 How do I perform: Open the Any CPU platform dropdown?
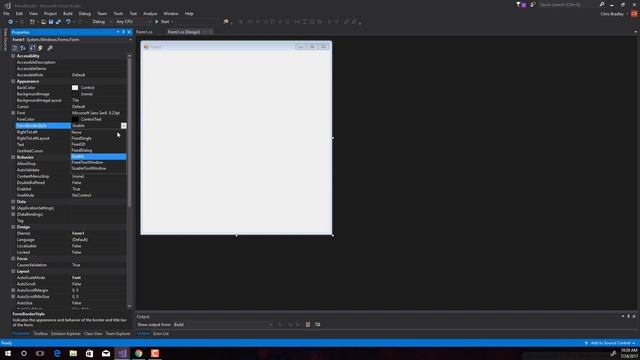coord(133,22)
